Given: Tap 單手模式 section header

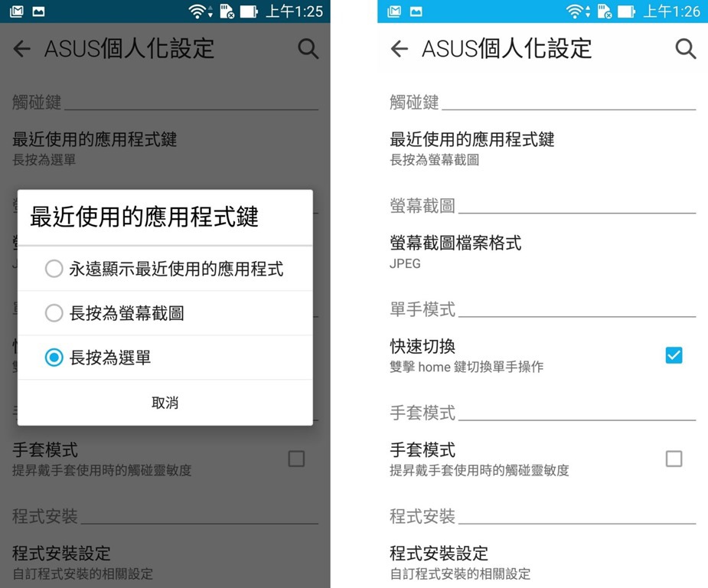Looking at the screenshot, I should (x=423, y=309).
